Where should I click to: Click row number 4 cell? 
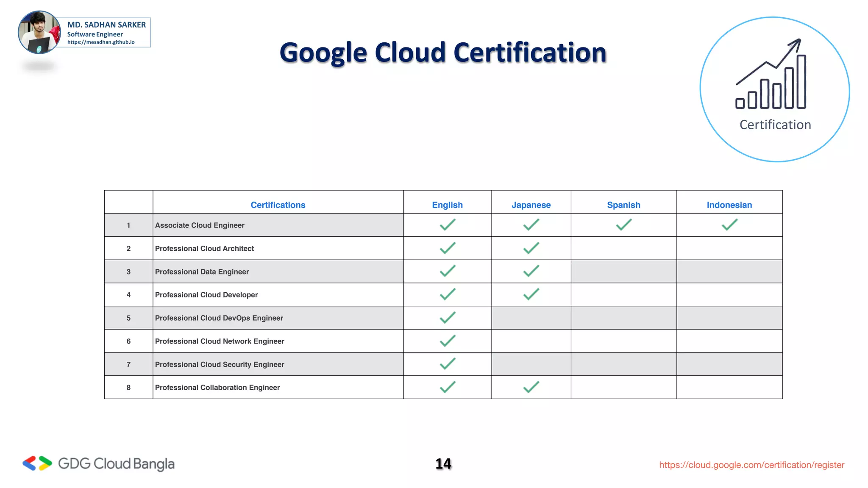tap(128, 295)
